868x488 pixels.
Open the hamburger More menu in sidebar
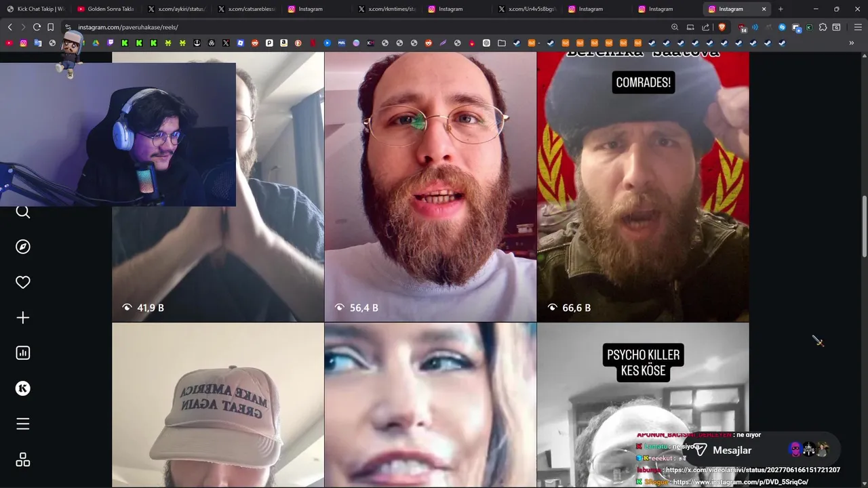click(x=22, y=424)
